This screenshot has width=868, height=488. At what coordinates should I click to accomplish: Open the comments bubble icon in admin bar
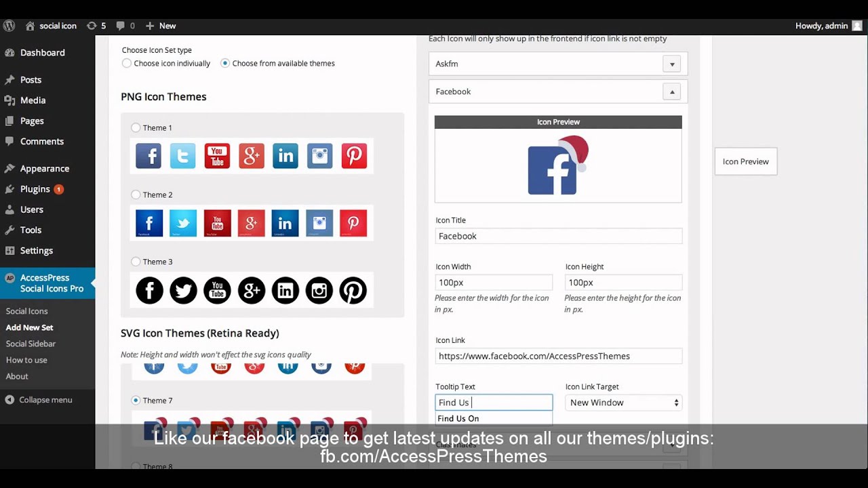click(x=120, y=26)
